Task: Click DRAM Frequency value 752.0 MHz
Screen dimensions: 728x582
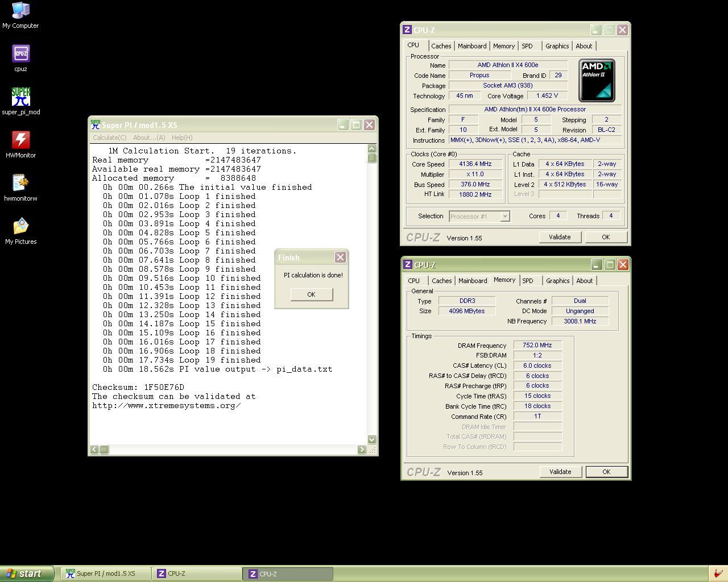Action: [537, 345]
